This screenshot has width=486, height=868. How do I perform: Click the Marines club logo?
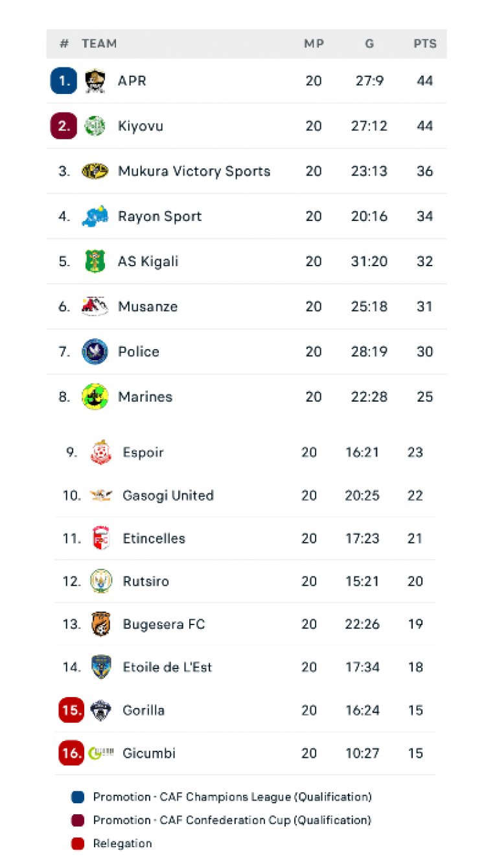[95, 396]
